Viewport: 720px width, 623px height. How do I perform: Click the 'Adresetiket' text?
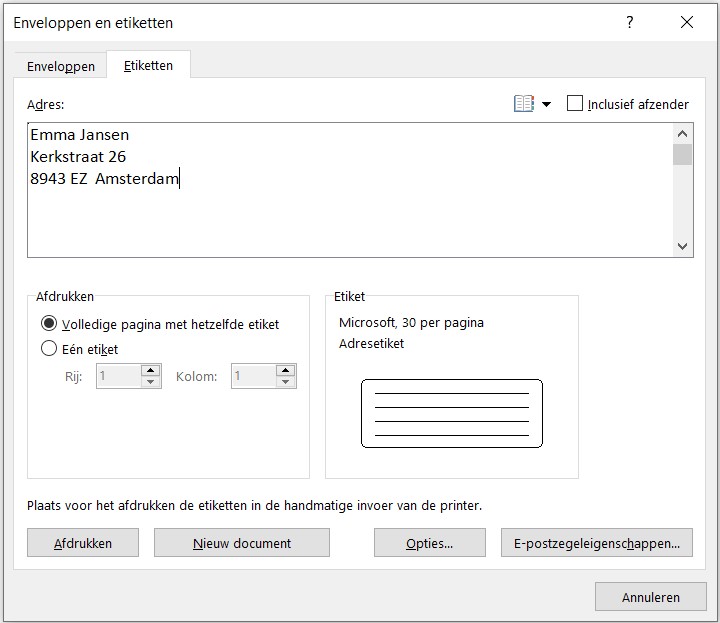[x=371, y=343]
